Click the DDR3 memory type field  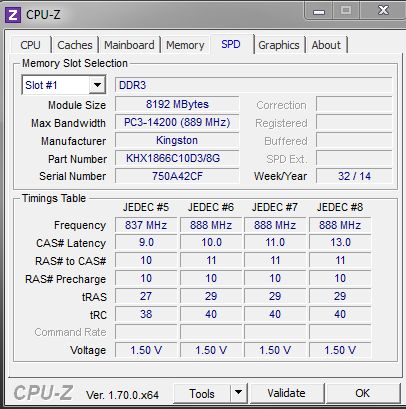[x=253, y=85]
